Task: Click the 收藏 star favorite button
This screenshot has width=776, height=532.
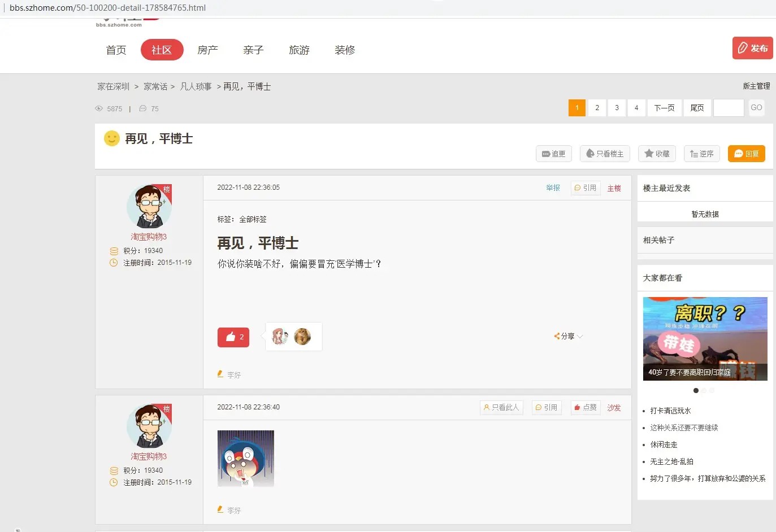Action: click(657, 154)
